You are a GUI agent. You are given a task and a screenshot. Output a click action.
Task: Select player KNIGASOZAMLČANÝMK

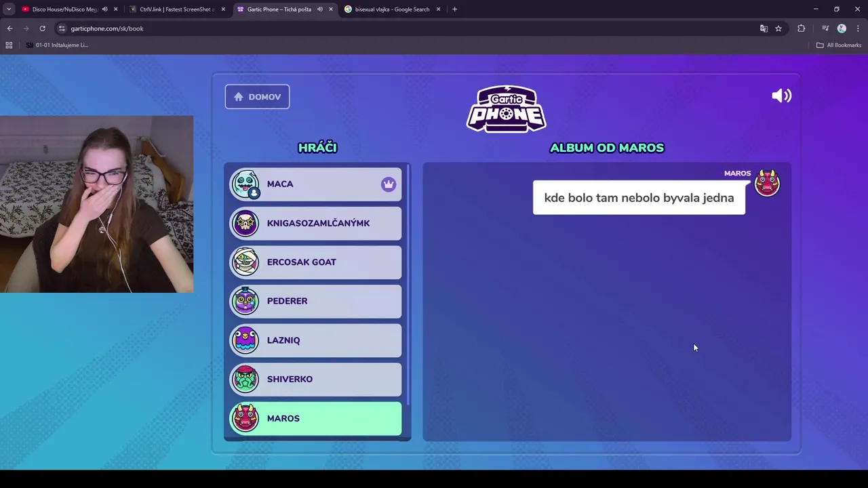point(315,223)
